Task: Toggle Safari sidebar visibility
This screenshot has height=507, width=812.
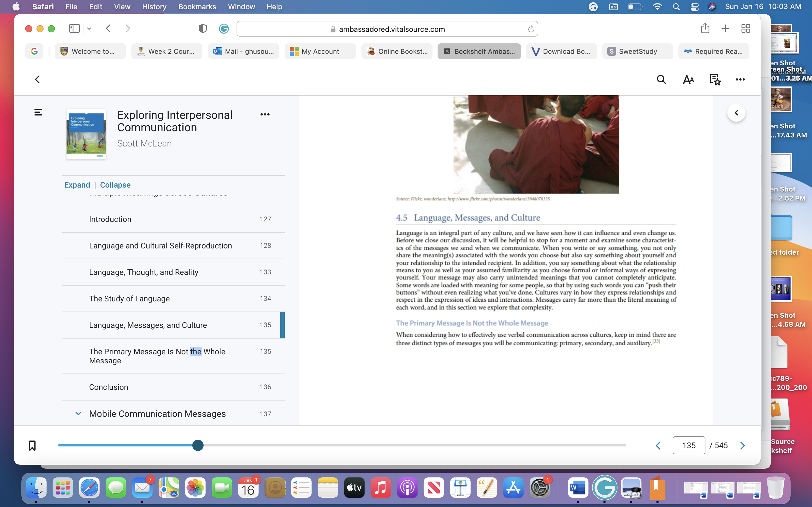Action: [74, 28]
